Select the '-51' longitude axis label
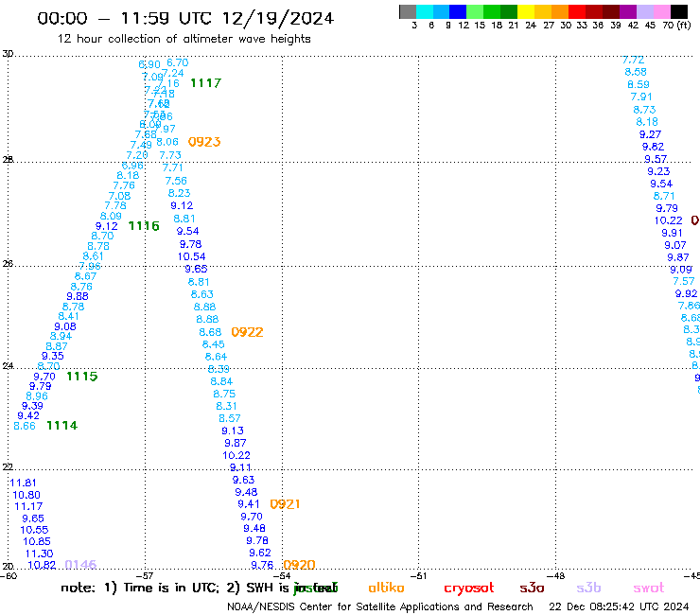Viewport: 700px width, 615px height. click(x=418, y=576)
